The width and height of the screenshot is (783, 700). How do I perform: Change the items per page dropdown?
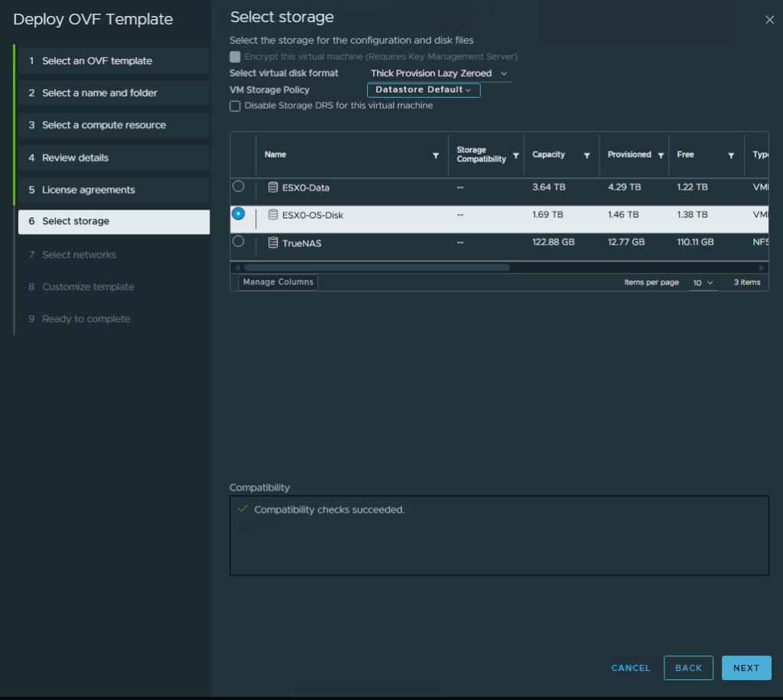[703, 283]
